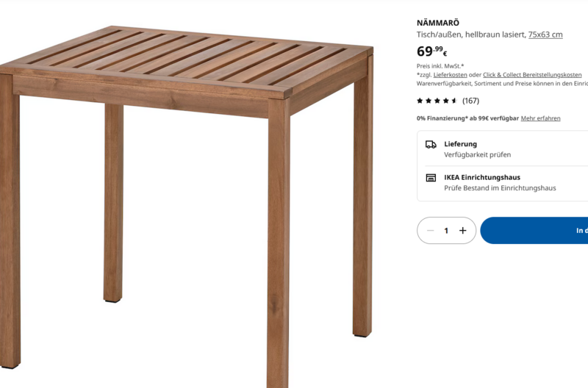The image size is (588, 388).
Task: Open the star rating reviews
Action: 437,101
